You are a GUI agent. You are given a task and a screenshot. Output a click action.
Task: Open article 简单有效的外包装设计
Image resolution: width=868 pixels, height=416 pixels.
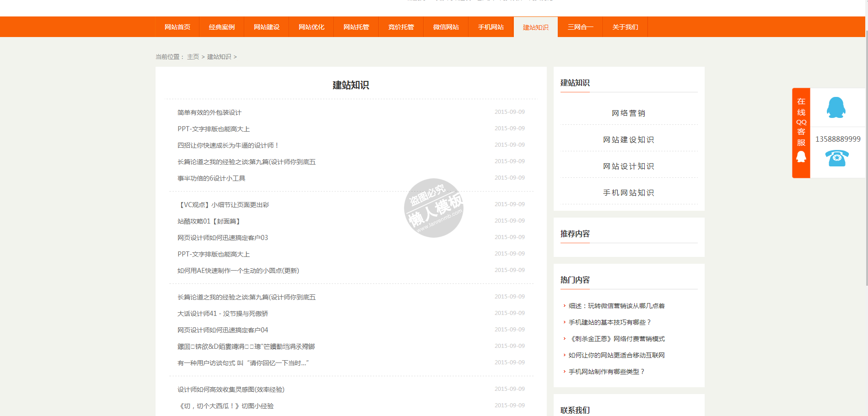[x=210, y=112]
